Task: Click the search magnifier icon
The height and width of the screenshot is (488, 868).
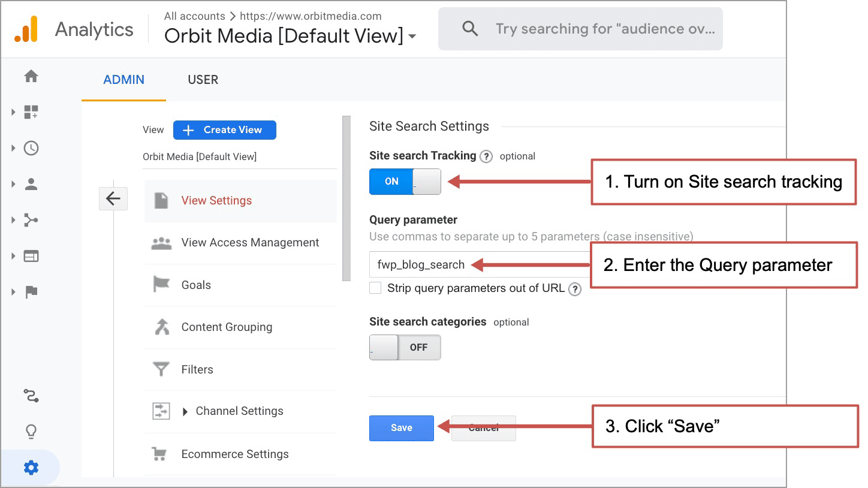Action: (471, 29)
